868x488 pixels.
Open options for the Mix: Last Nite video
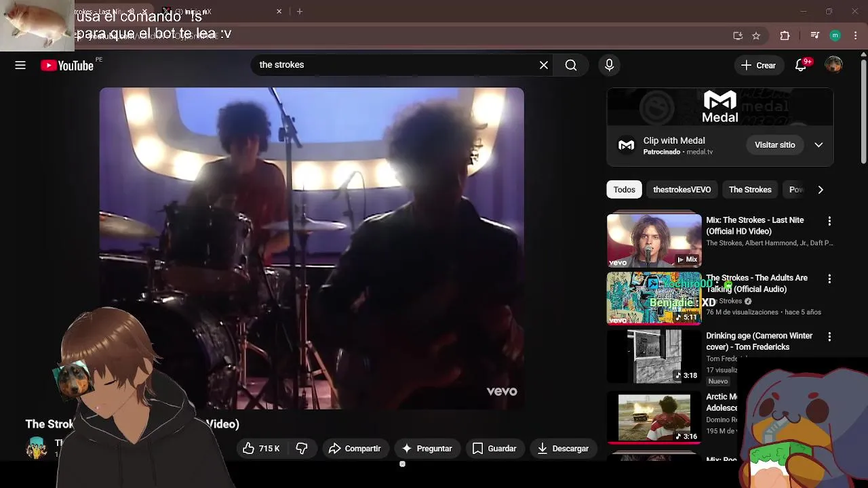click(829, 222)
